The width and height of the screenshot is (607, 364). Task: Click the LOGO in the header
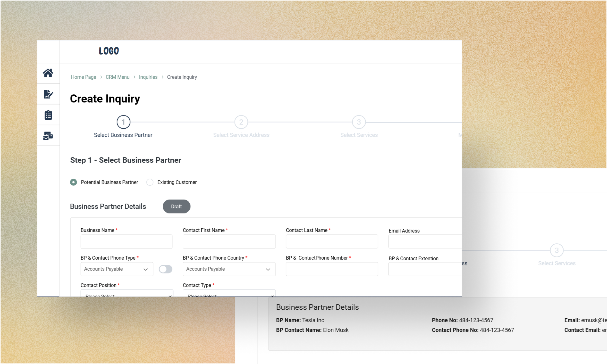click(109, 51)
